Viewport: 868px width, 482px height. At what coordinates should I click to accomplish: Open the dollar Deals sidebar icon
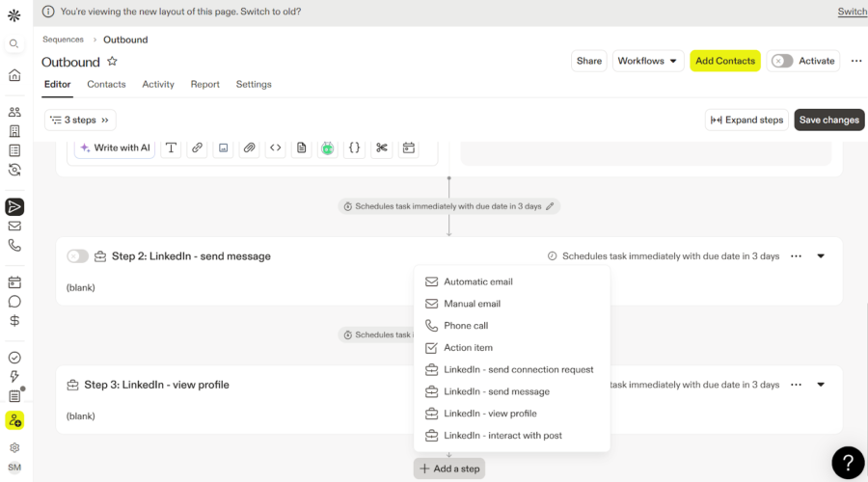pyautogui.click(x=14, y=321)
